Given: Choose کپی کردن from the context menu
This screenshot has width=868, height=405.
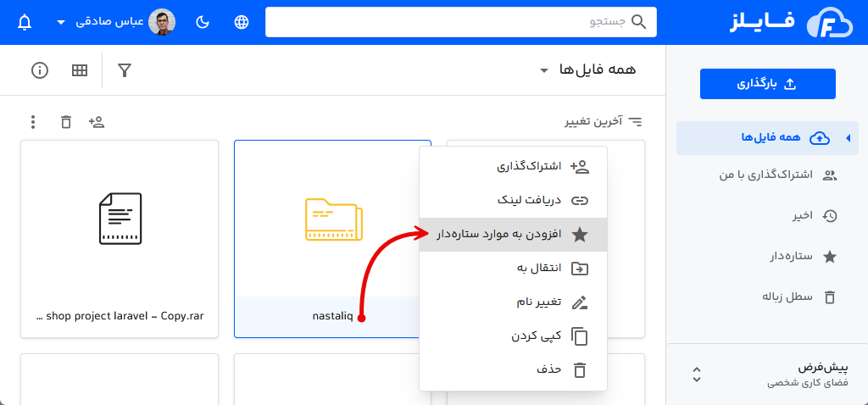Looking at the screenshot, I should point(513,336).
